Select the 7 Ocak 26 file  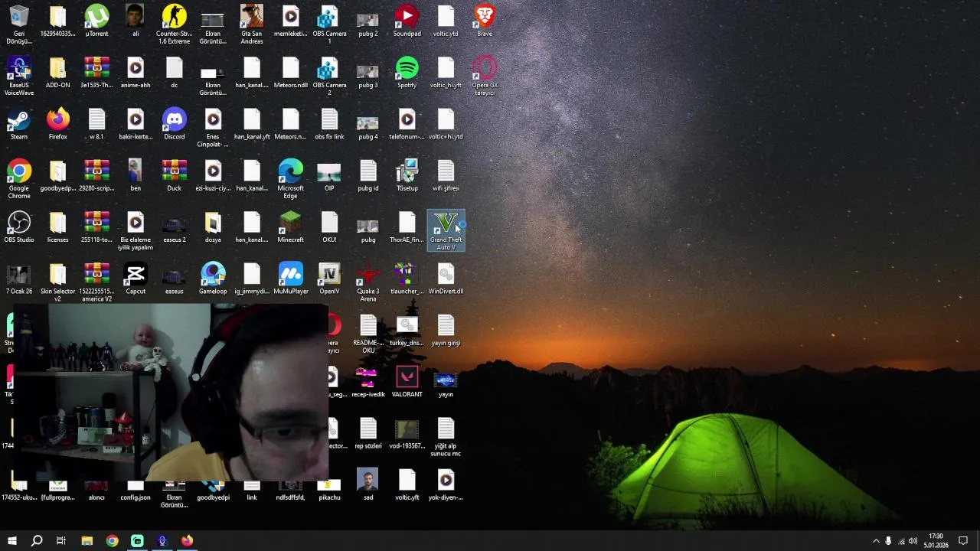(x=18, y=278)
